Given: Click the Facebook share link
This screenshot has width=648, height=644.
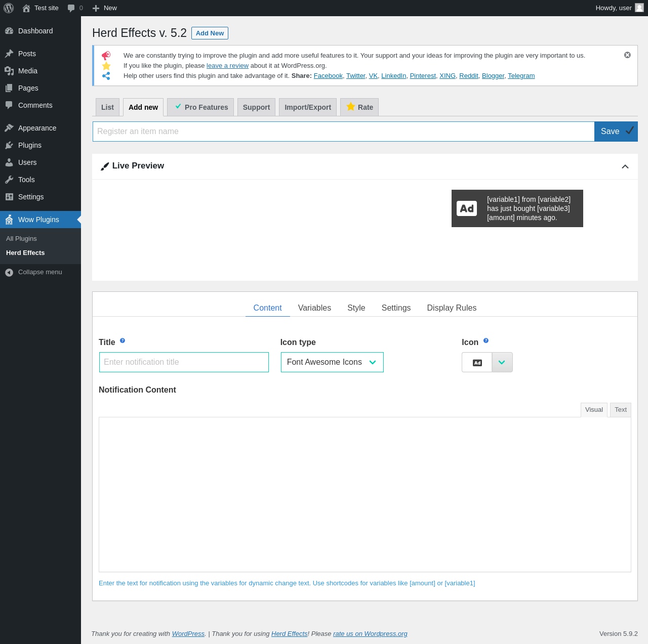Looking at the screenshot, I should [x=328, y=76].
